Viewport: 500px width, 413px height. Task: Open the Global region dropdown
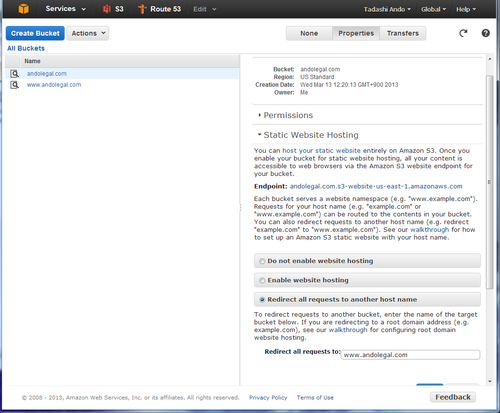[433, 9]
